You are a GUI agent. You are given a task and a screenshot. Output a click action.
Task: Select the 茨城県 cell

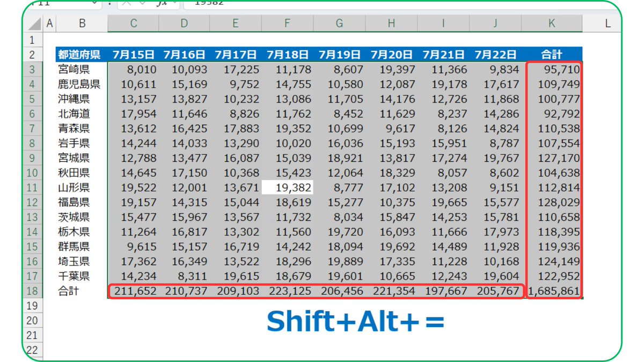pyautogui.click(x=82, y=217)
